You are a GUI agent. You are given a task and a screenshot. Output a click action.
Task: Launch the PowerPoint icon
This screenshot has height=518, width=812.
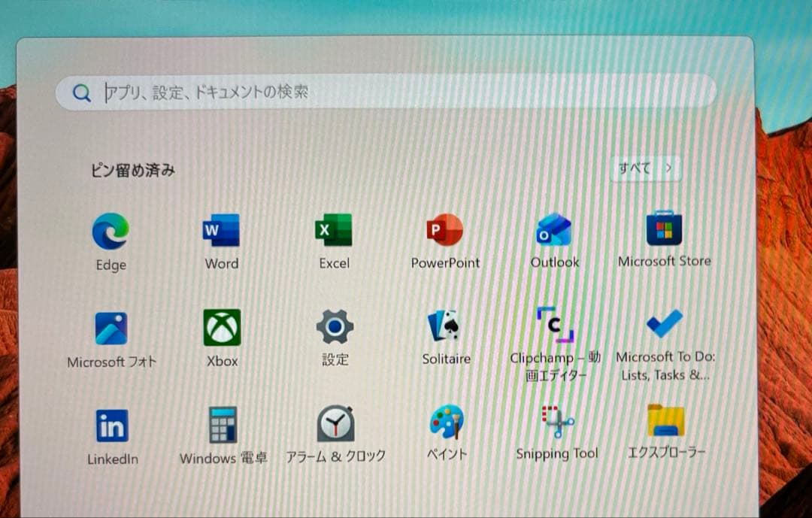445,229
